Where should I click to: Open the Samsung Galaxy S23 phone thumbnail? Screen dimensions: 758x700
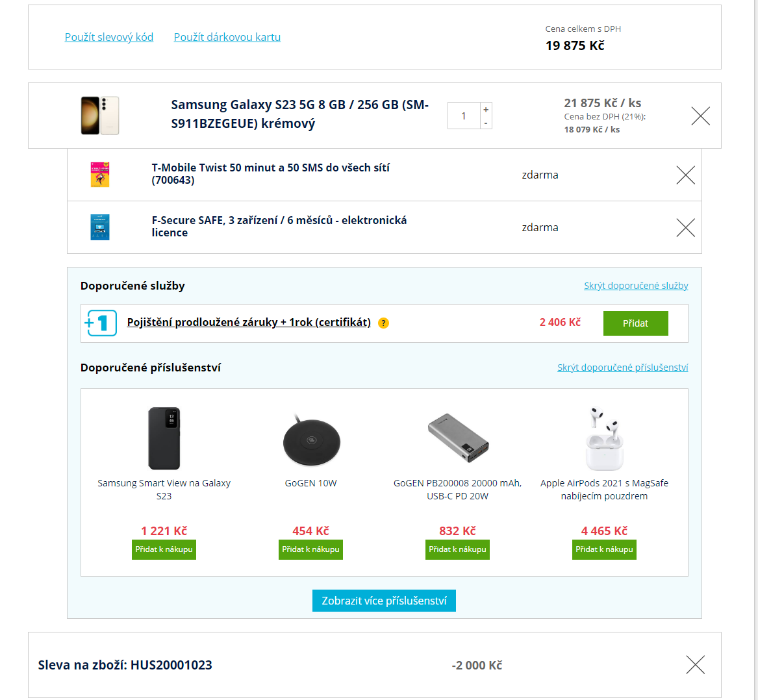[100, 116]
